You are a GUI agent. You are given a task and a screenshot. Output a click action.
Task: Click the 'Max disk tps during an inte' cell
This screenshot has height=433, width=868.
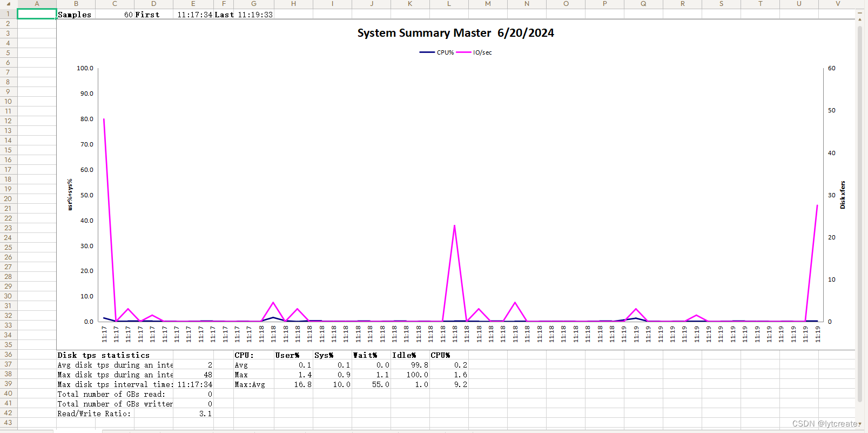[x=115, y=375]
